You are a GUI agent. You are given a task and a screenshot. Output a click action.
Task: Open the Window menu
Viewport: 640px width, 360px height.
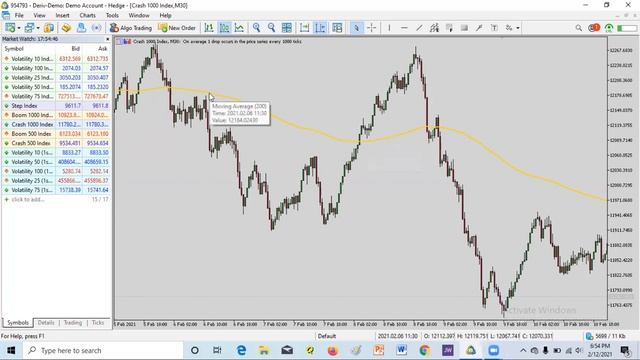pyautogui.click(x=139, y=15)
